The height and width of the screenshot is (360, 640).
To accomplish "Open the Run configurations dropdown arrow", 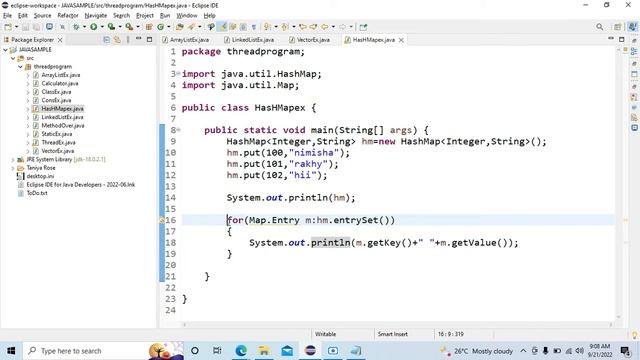I will (102, 27).
